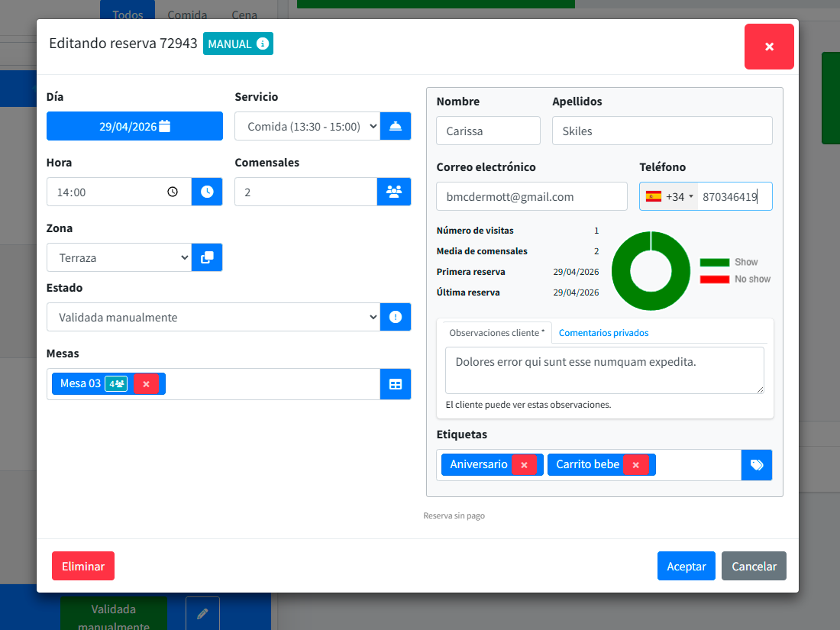
Task: Click the small clock picker inside Hora field
Action: 173,192
